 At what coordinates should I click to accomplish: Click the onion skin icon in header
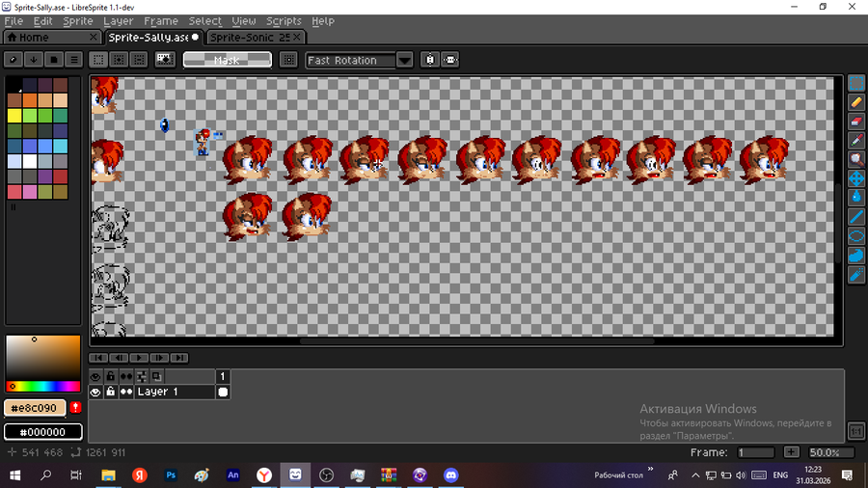click(x=157, y=377)
